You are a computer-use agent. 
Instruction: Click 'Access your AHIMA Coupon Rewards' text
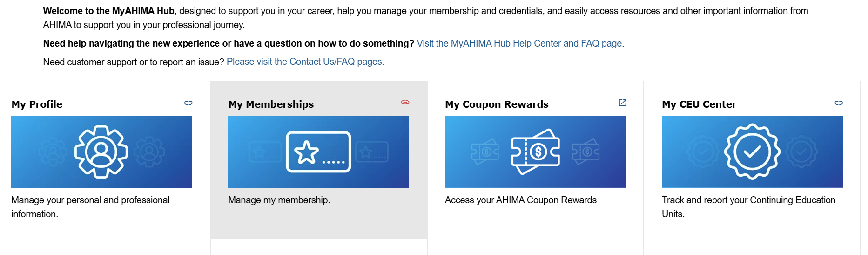click(x=520, y=200)
